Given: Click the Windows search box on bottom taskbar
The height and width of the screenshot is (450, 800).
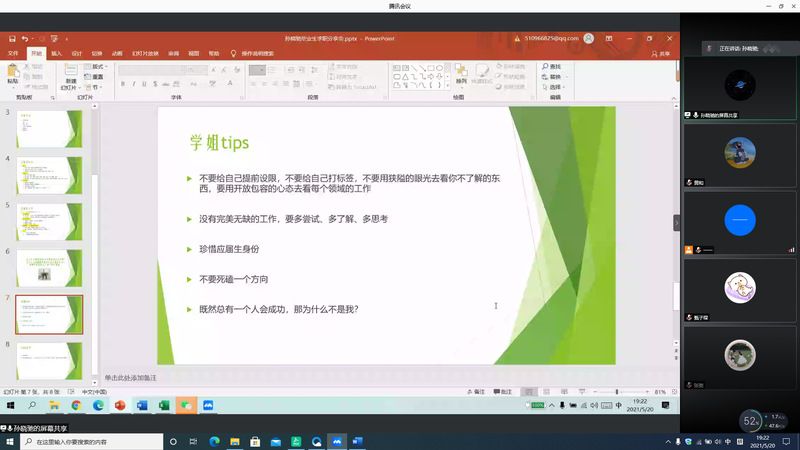Looking at the screenshot, I should coord(92,442).
